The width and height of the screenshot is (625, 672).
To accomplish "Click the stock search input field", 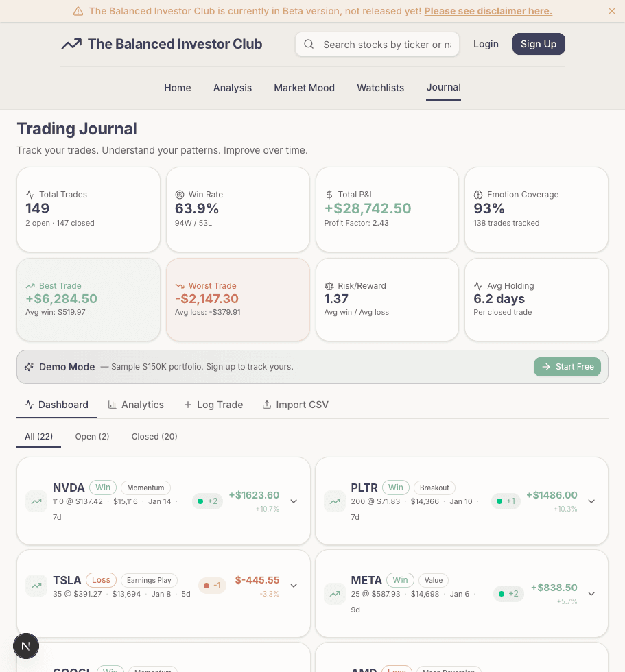I will [x=384, y=44].
